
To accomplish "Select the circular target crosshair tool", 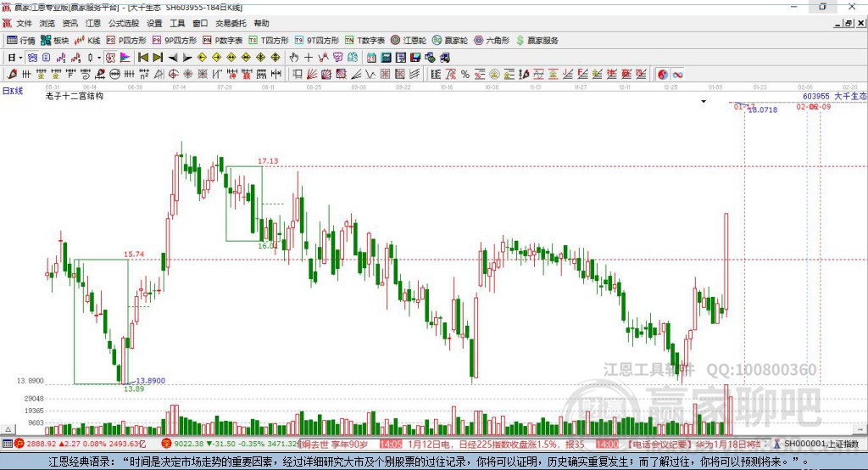I will click(x=173, y=75).
